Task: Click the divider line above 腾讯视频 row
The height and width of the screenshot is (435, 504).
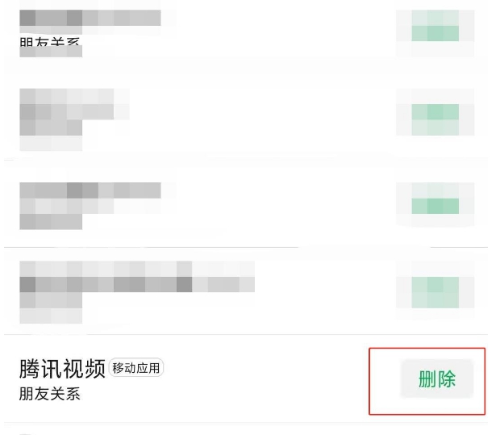Action: pos(242,335)
